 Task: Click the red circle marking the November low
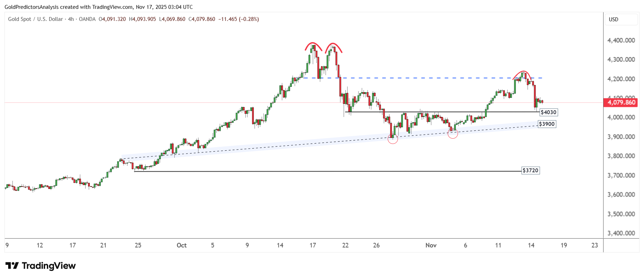click(x=453, y=133)
